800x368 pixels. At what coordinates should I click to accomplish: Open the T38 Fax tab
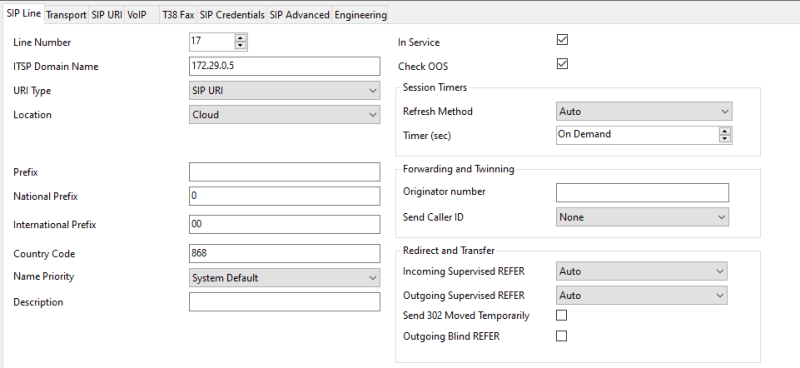[x=178, y=15]
